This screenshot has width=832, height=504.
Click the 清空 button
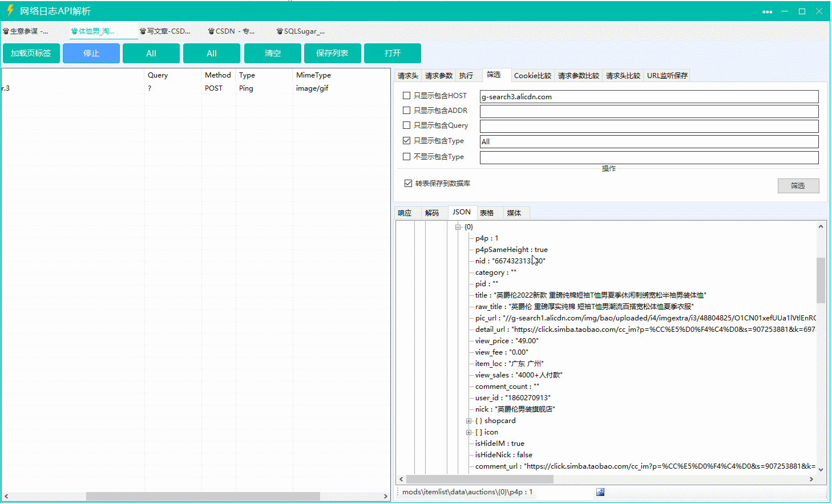pos(273,53)
